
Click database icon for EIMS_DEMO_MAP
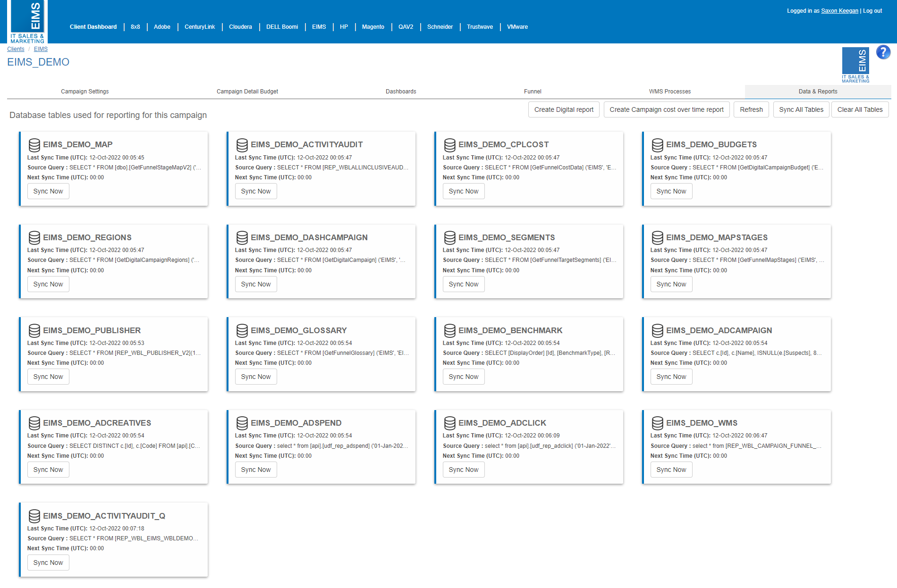[x=34, y=145]
